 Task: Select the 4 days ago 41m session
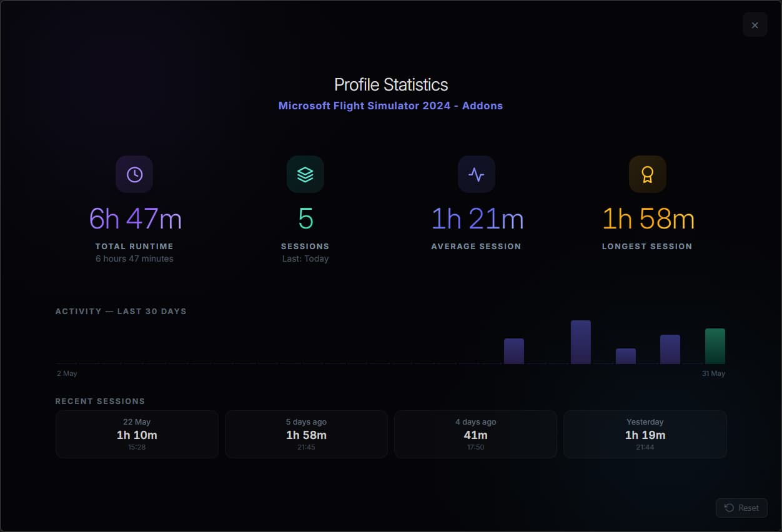(476, 435)
